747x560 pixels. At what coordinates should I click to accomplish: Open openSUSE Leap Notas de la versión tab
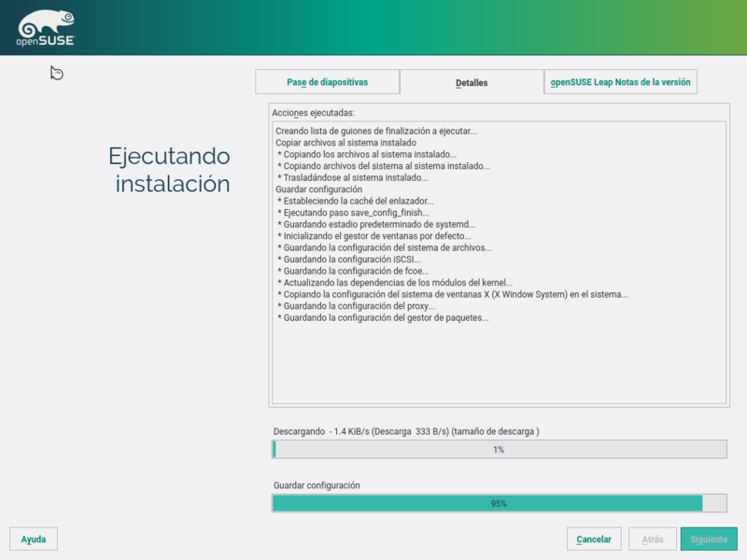(x=620, y=82)
